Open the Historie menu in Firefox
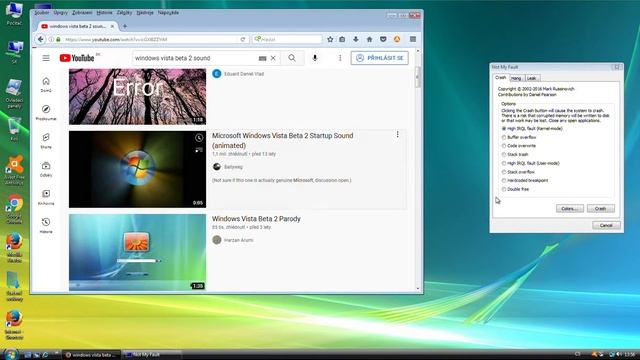The height and width of the screenshot is (360, 640). coord(104,13)
